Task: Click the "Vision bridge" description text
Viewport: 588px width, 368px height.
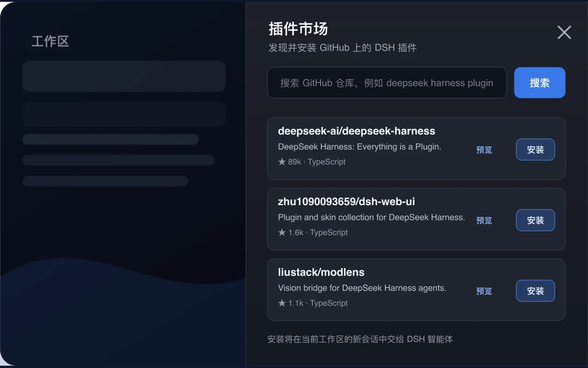Action: point(362,288)
